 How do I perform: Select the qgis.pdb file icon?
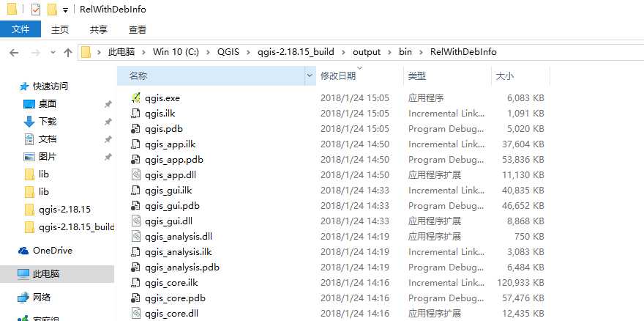[135, 129]
